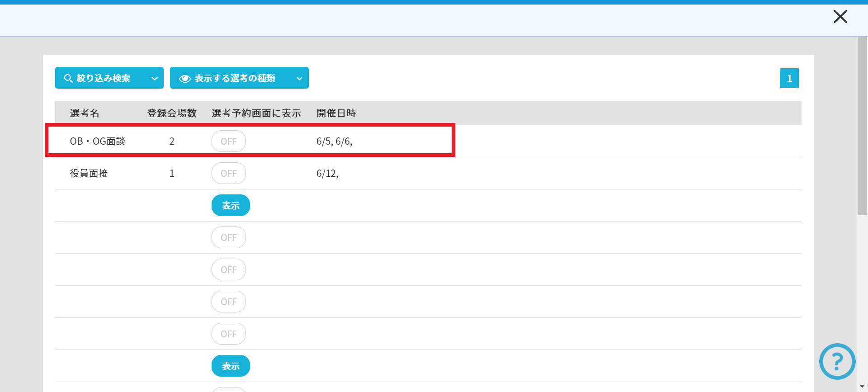868x392 pixels.
Task: Toggle the OFF switch for OB・OG面談
Action: [229, 141]
